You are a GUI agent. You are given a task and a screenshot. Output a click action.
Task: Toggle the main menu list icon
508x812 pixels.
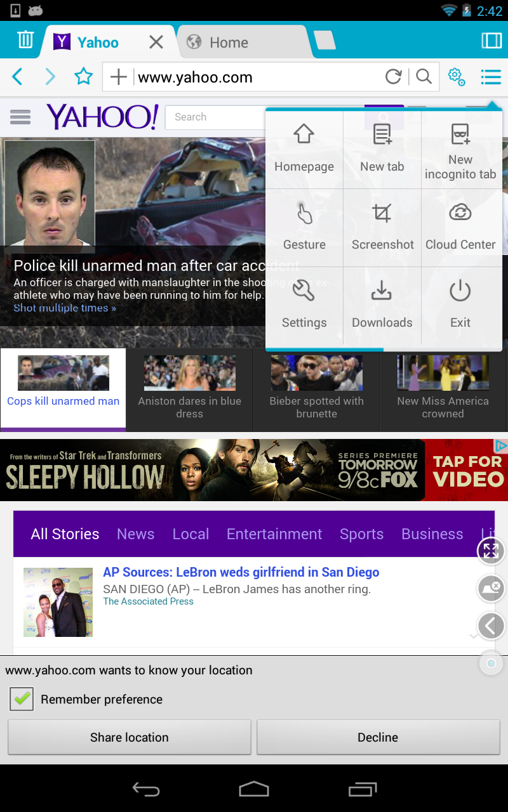click(x=490, y=77)
